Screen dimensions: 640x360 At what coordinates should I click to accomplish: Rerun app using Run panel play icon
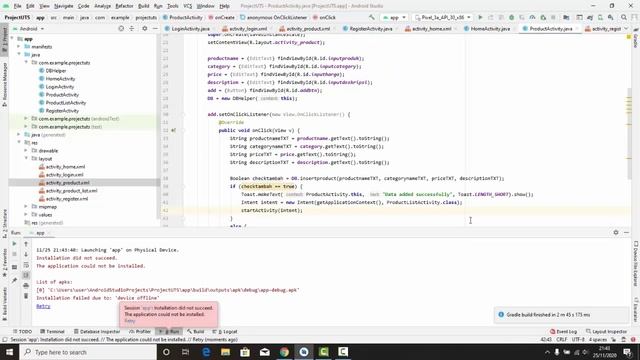tap(14, 244)
